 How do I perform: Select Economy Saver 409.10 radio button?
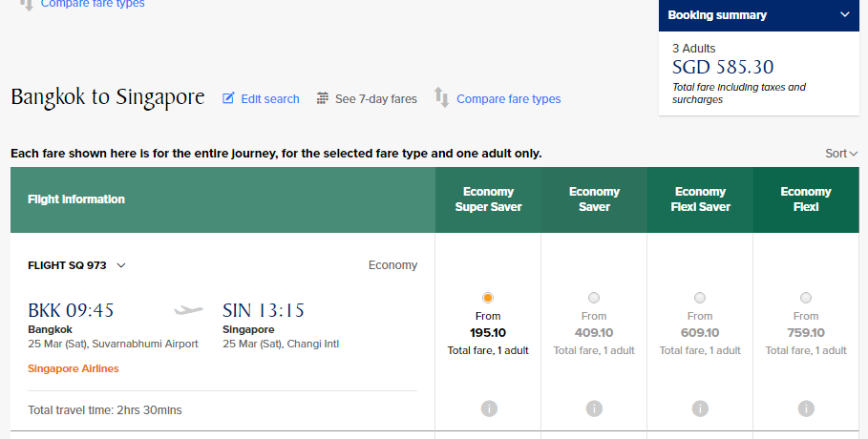(x=594, y=298)
